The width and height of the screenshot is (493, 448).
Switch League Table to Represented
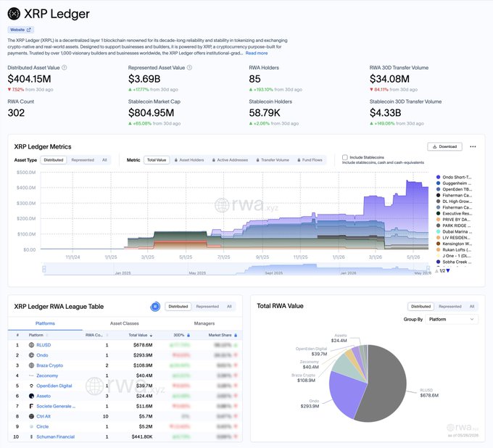coord(207,307)
